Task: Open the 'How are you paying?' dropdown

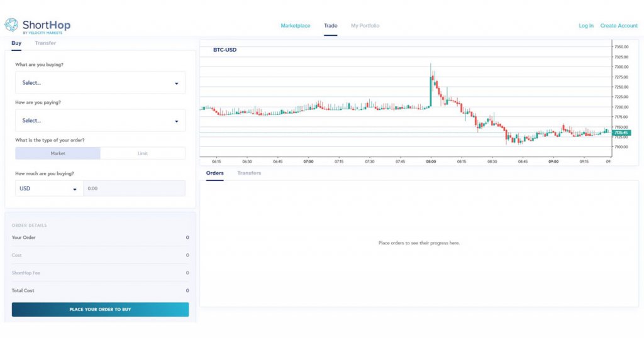Action: point(100,121)
